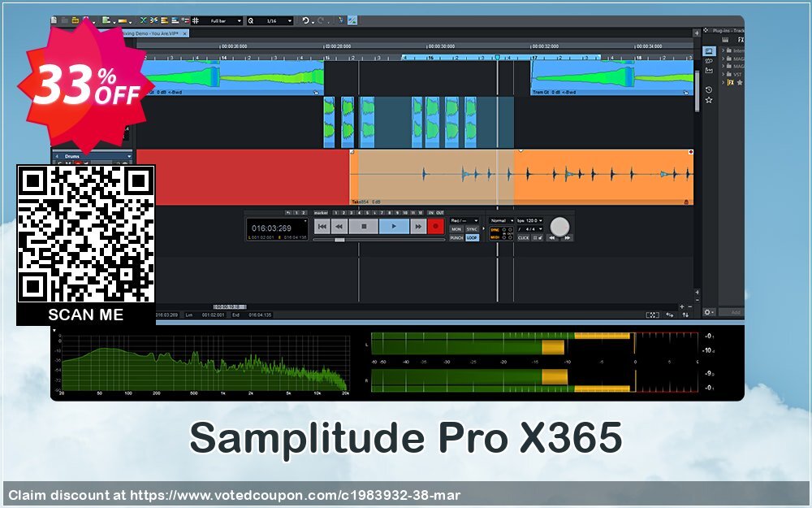Open the Drums track dropdown arrow
This screenshot has width=812, height=508.
point(129,156)
